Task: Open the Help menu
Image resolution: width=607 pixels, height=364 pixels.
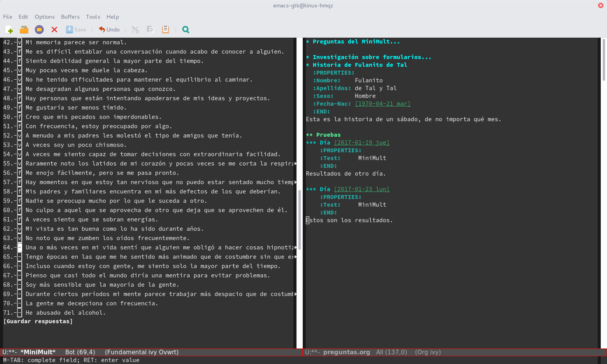Action: pyautogui.click(x=113, y=17)
